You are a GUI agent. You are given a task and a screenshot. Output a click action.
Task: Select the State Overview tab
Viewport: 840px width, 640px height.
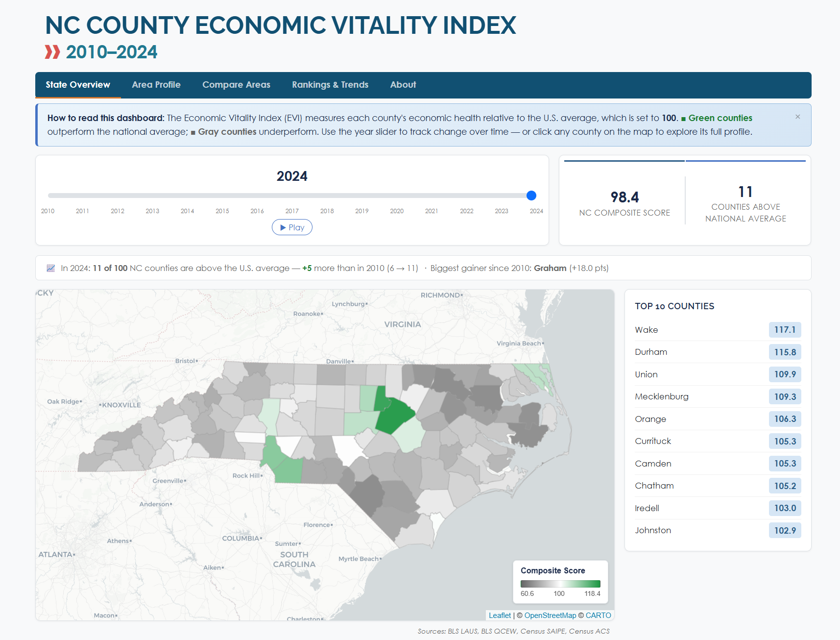[78, 85]
